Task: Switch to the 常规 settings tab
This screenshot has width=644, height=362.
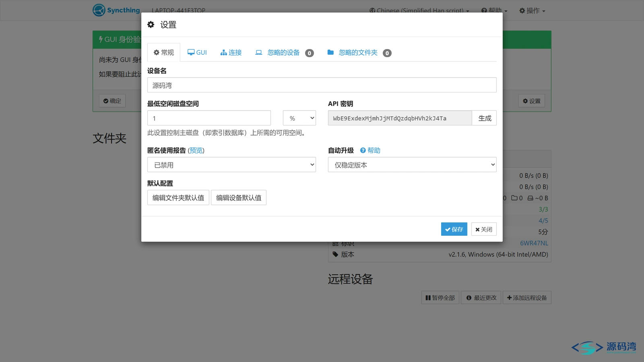Action: [164, 53]
